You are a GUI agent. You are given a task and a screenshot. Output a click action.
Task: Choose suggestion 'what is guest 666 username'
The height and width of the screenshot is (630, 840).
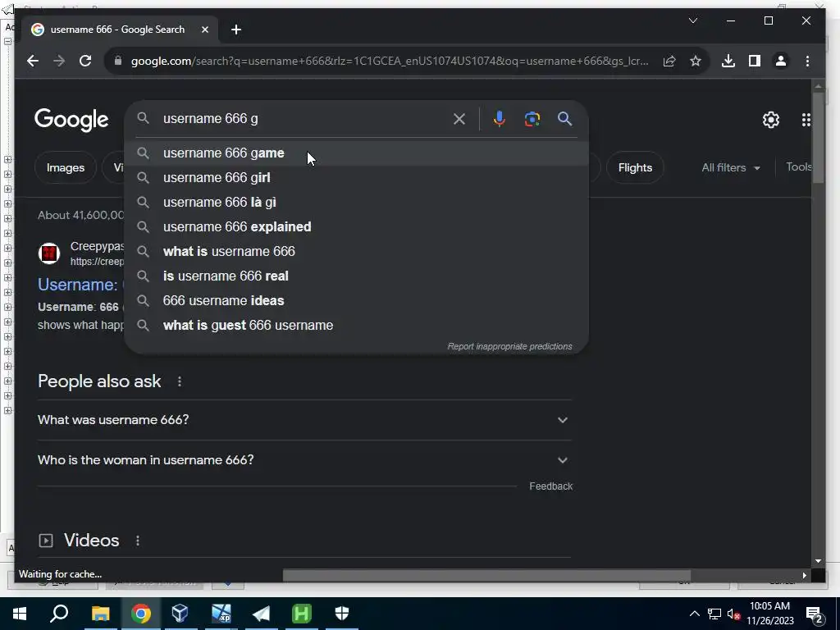pyautogui.click(x=356, y=326)
